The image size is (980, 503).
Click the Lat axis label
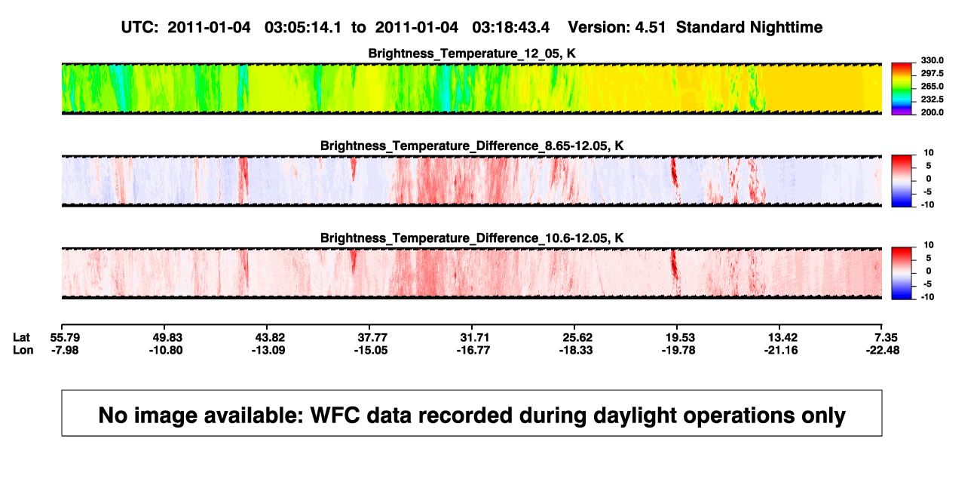point(22,337)
